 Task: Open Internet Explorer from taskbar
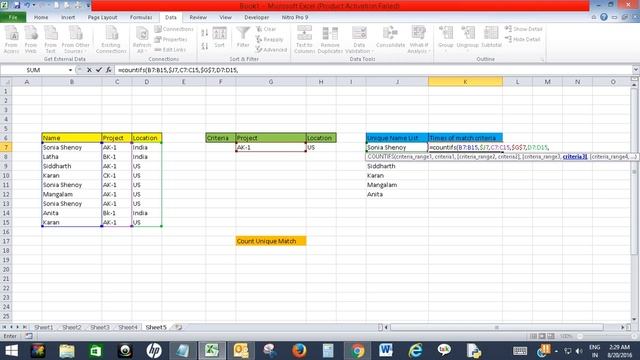tap(415, 351)
